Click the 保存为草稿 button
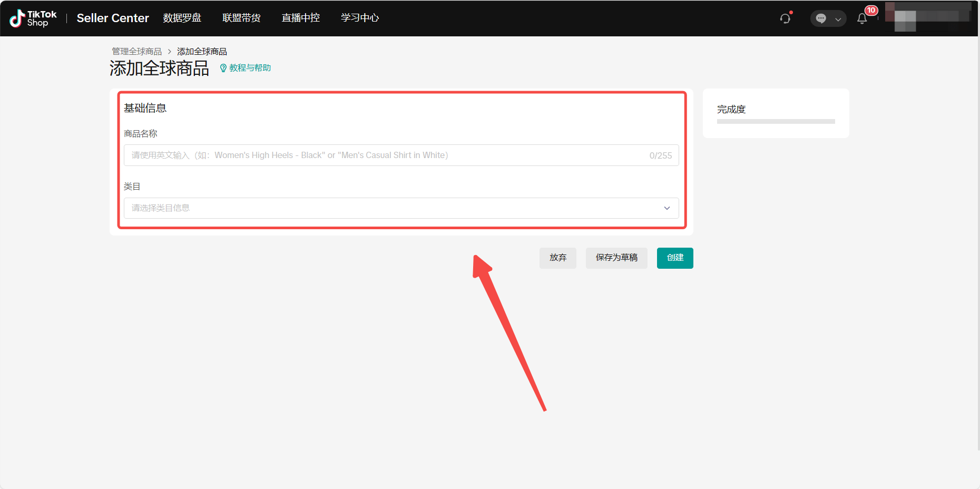 [x=616, y=258]
